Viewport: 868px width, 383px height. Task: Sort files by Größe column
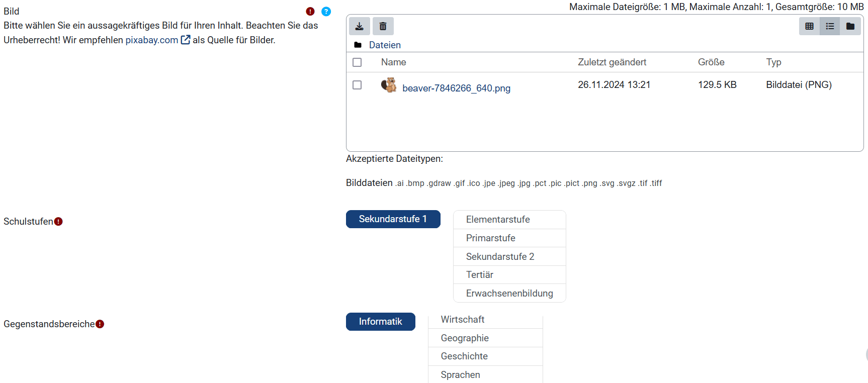(x=711, y=62)
